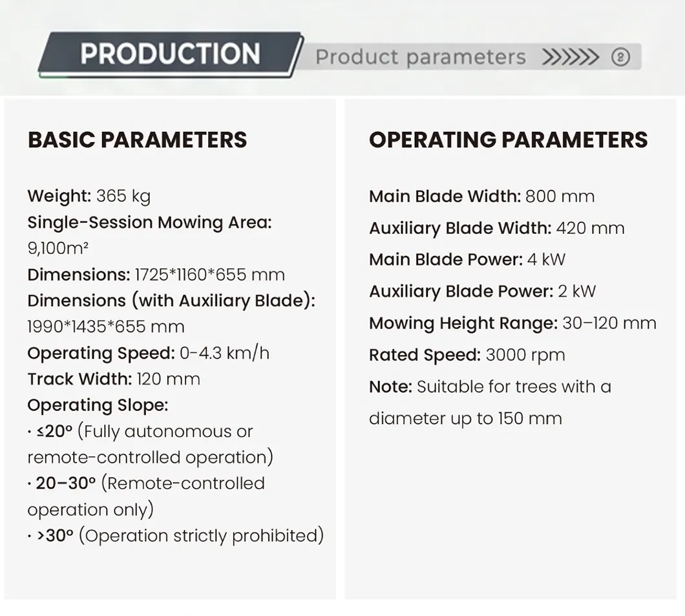Click the Mowing Height Range 30–120 mm line
This screenshot has width=685, height=616.
point(512,324)
